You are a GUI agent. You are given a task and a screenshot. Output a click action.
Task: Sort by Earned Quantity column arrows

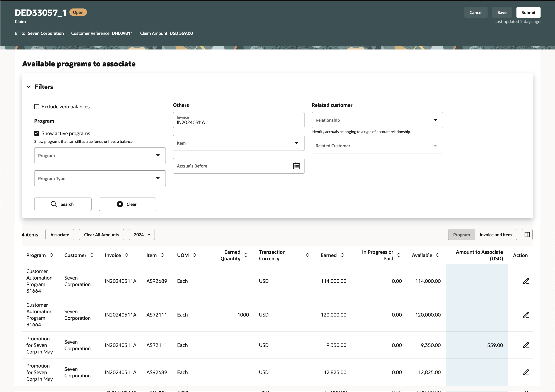(246, 255)
